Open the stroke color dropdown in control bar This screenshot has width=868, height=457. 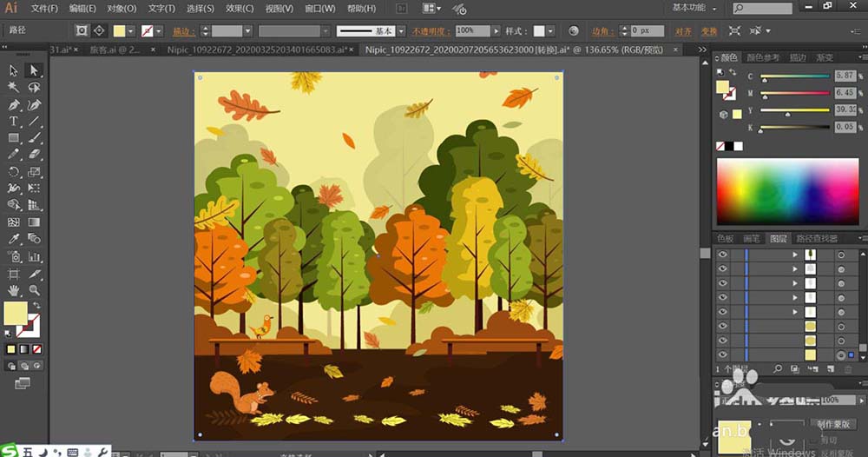pos(160,31)
